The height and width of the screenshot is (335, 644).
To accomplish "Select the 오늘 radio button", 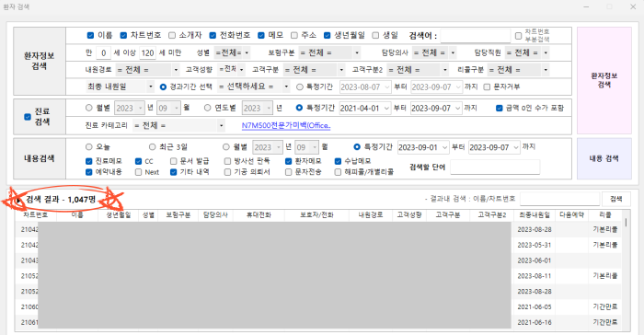I will coord(88,146).
